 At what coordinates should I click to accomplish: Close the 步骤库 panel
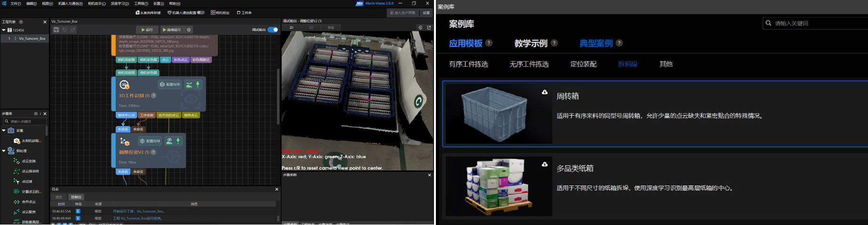(x=45, y=114)
